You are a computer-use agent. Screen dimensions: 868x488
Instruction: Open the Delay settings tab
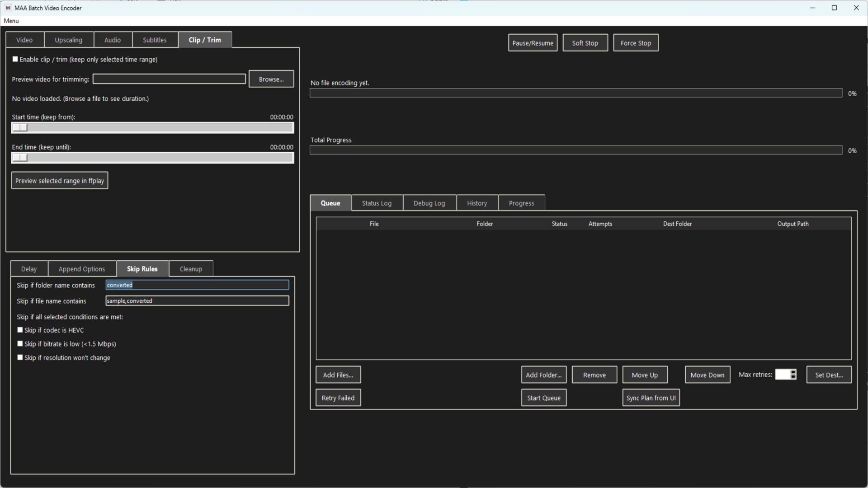point(29,268)
